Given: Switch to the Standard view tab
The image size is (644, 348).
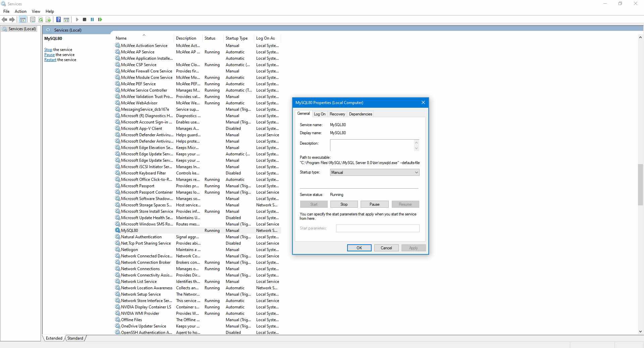Looking at the screenshot, I should click(75, 338).
